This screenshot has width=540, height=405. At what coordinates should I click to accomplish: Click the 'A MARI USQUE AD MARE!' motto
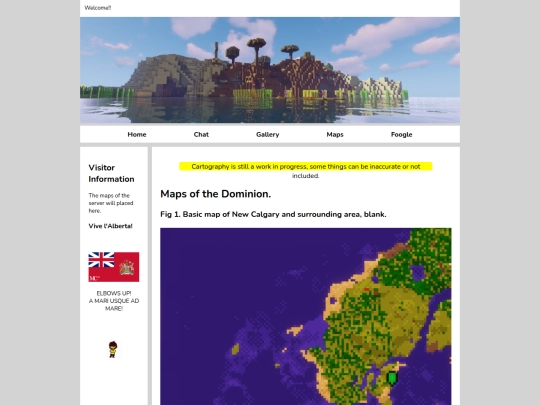114,304
